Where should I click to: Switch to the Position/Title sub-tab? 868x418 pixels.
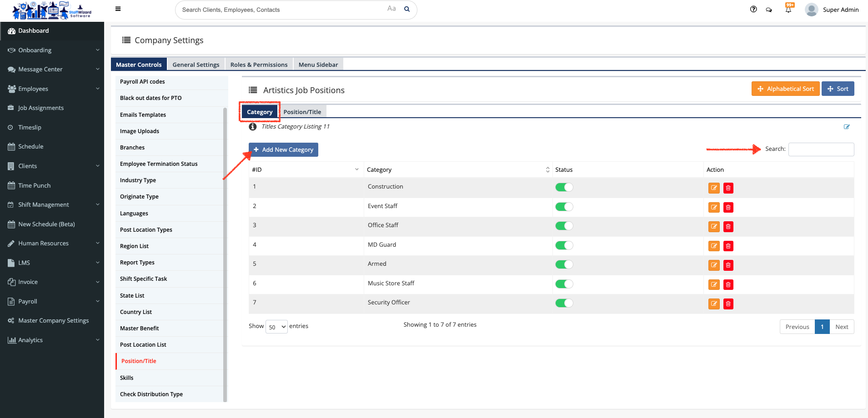[x=302, y=112]
